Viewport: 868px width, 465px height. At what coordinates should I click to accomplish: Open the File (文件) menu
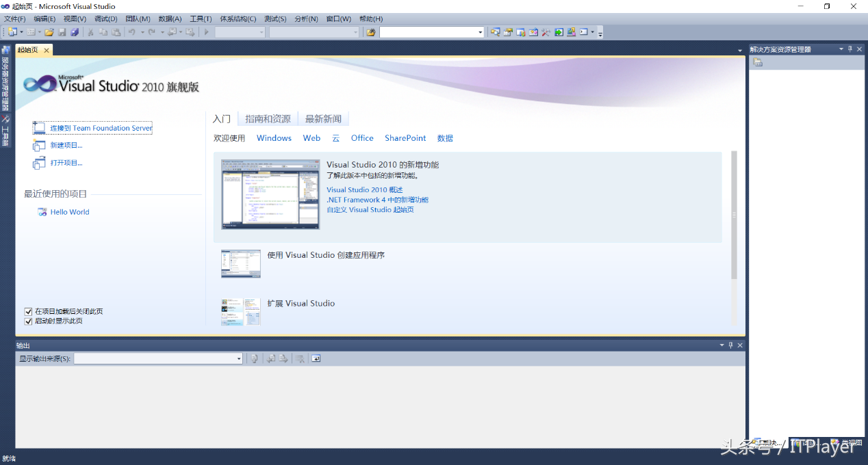(15, 18)
